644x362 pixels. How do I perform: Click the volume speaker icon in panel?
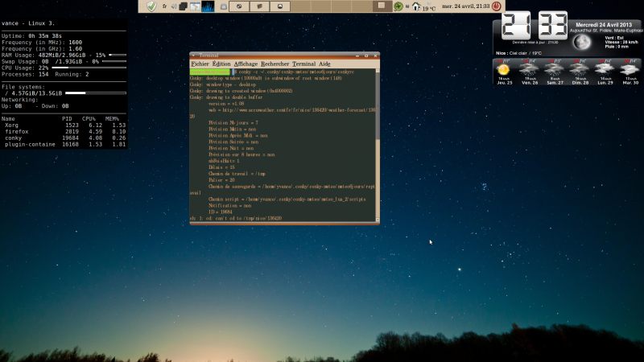point(173,6)
